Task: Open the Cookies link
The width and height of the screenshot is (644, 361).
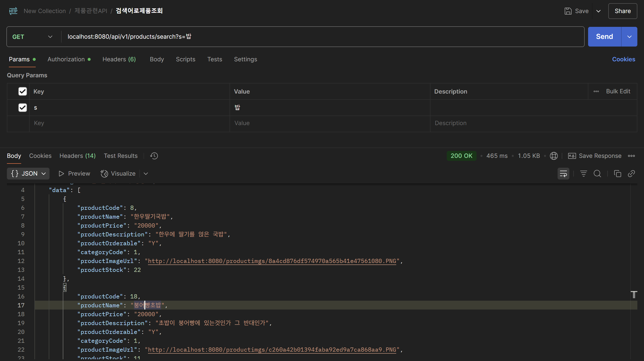Action: coord(624,59)
